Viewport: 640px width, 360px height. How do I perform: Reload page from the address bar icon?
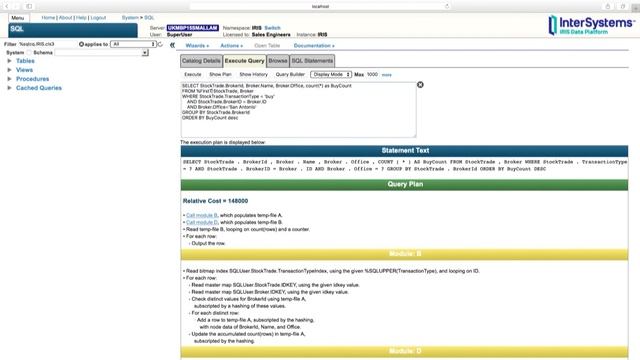tap(447, 6)
